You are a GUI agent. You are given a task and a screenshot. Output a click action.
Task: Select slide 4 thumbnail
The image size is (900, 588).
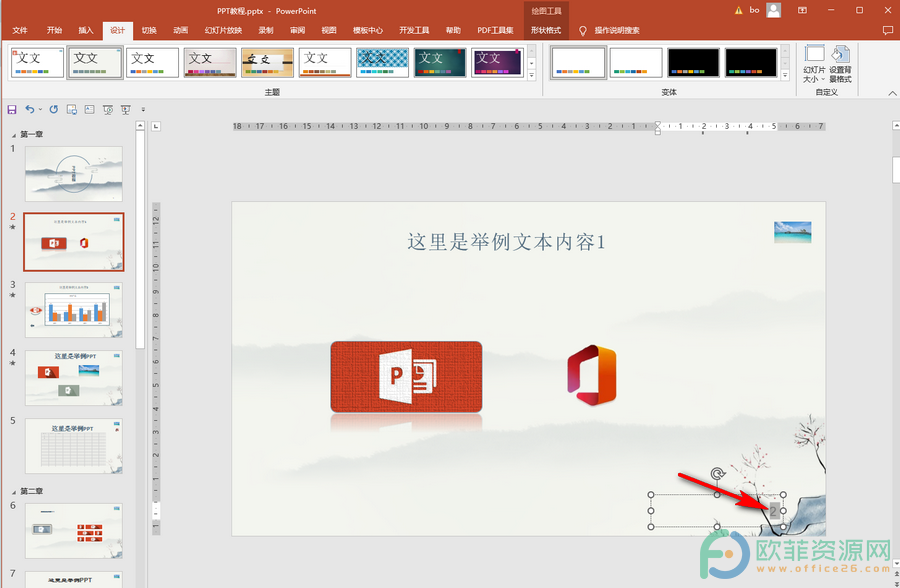click(x=73, y=378)
